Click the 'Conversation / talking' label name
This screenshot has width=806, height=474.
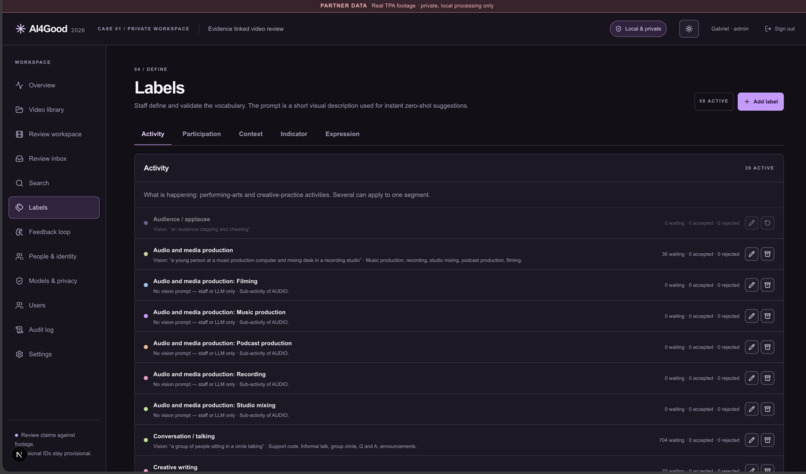coord(184,436)
